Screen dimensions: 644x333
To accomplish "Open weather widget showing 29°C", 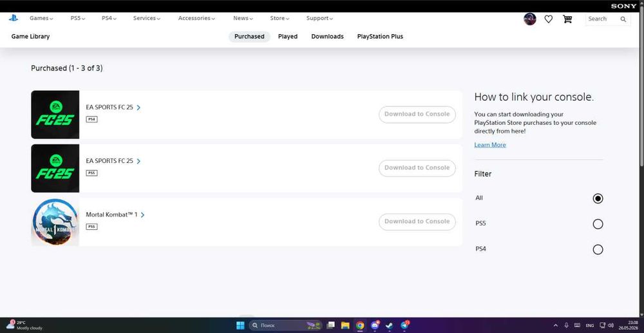I will tap(24, 325).
